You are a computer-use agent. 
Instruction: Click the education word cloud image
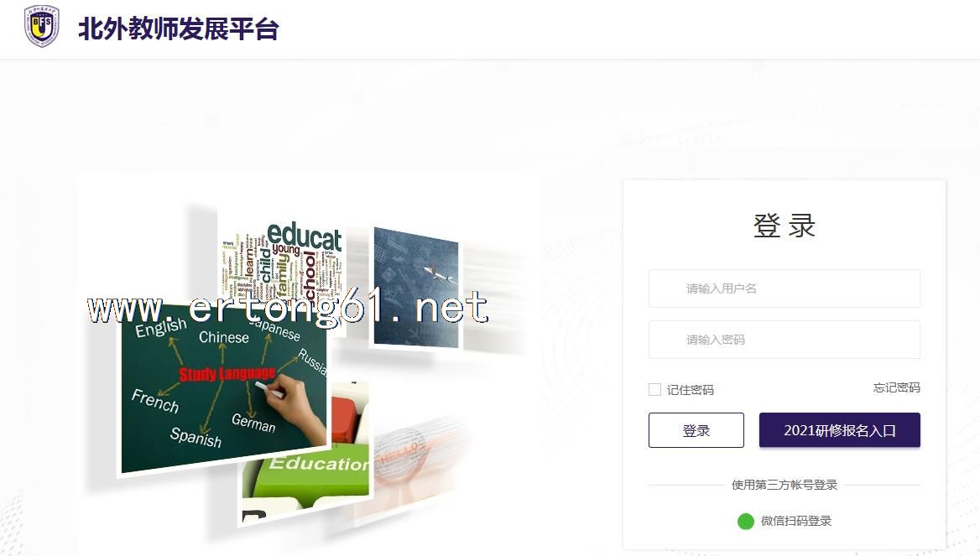283,261
